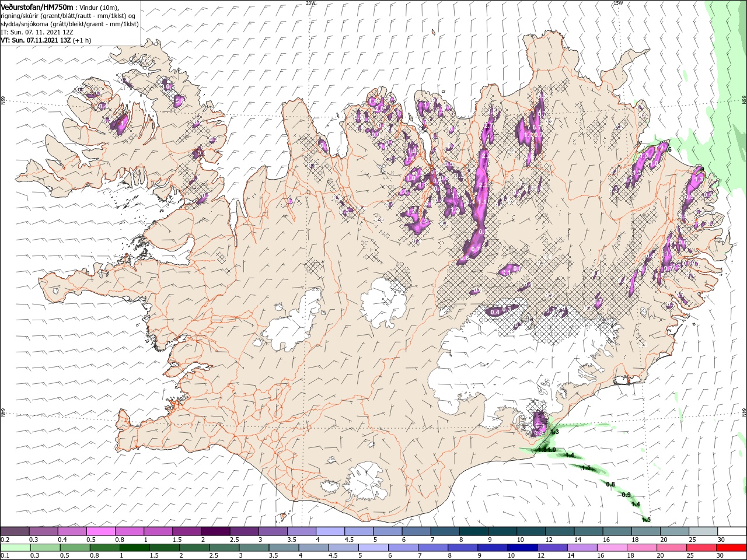Click the 20W longitude label at top

[310, 3]
